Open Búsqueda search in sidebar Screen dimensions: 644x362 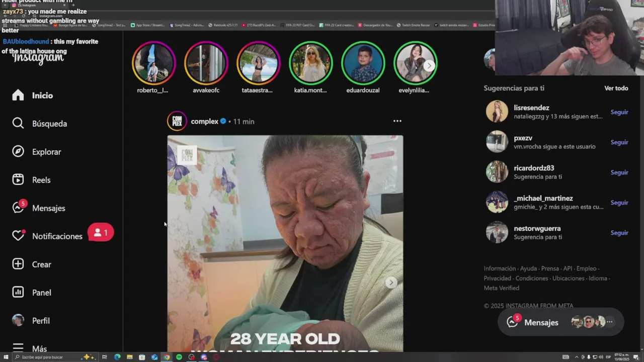[40, 124]
